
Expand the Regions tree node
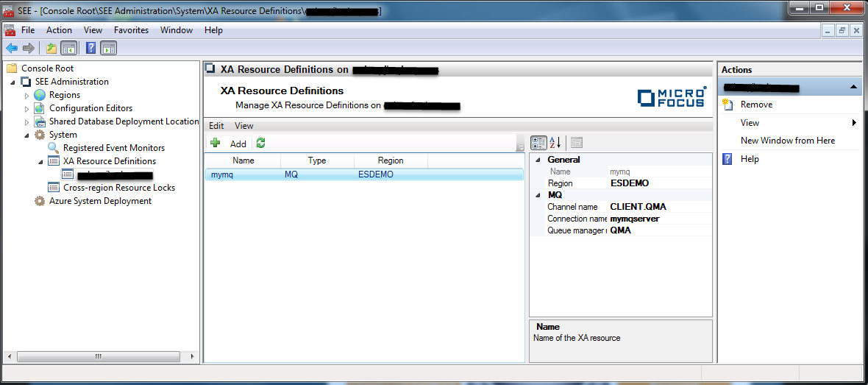[26, 95]
